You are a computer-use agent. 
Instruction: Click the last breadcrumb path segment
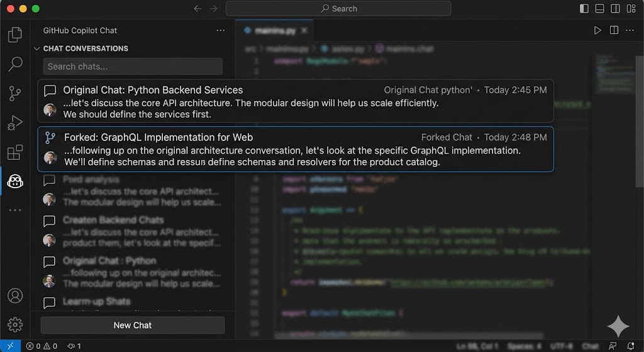tap(404, 49)
